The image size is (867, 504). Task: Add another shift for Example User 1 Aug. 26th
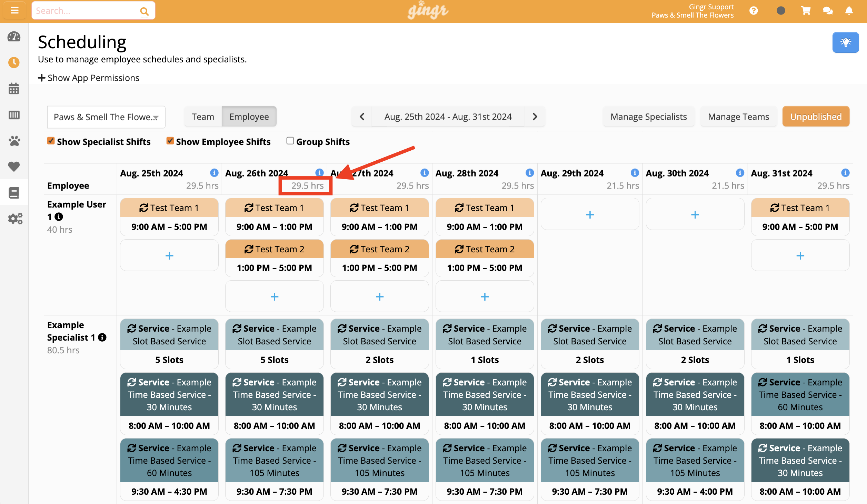point(275,296)
